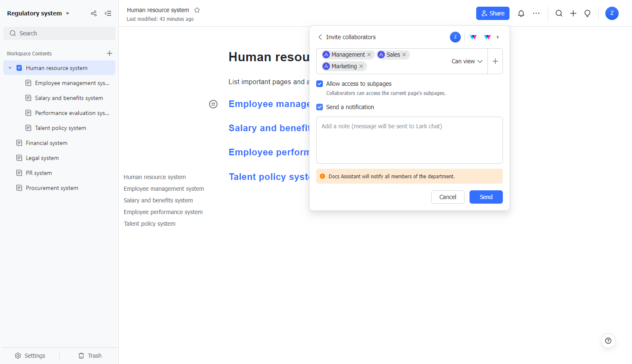Star the Human resource system document

[197, 10]
